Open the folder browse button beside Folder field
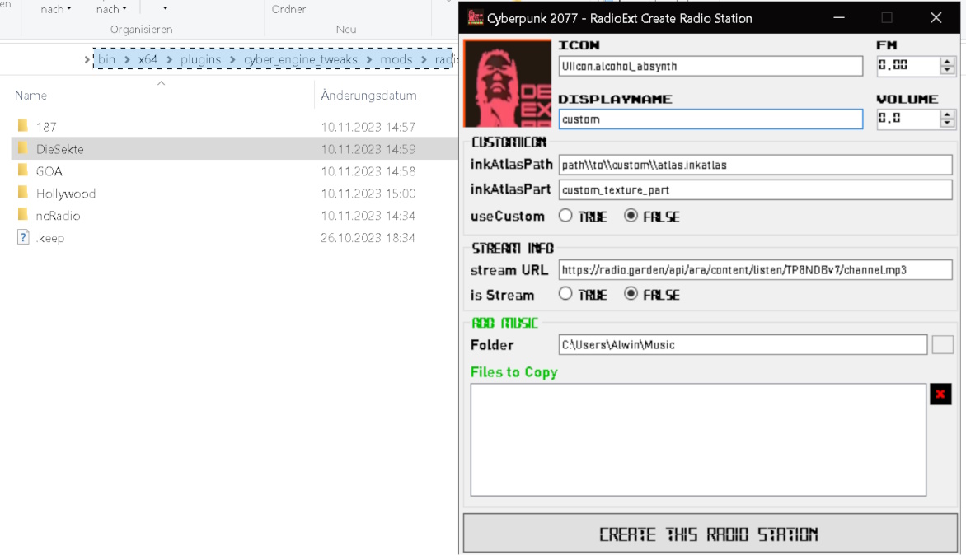The width and height of the screenshot is (966, 560). [942, 344]
